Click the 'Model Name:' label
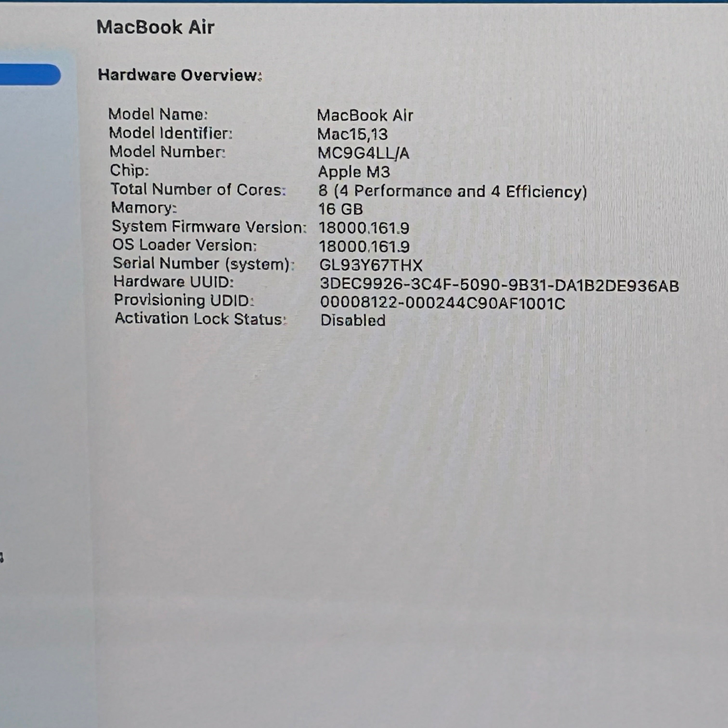This screenshot has height=728, width=728. pyautogui.click(x=158, y=114)
